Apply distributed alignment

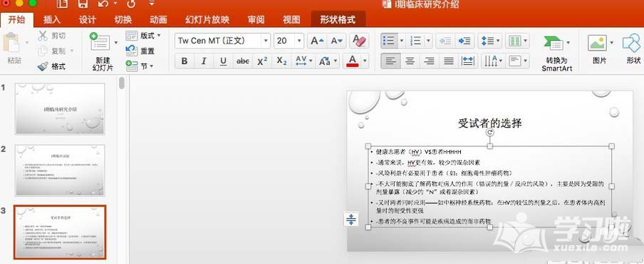click(x=468, y=61)
